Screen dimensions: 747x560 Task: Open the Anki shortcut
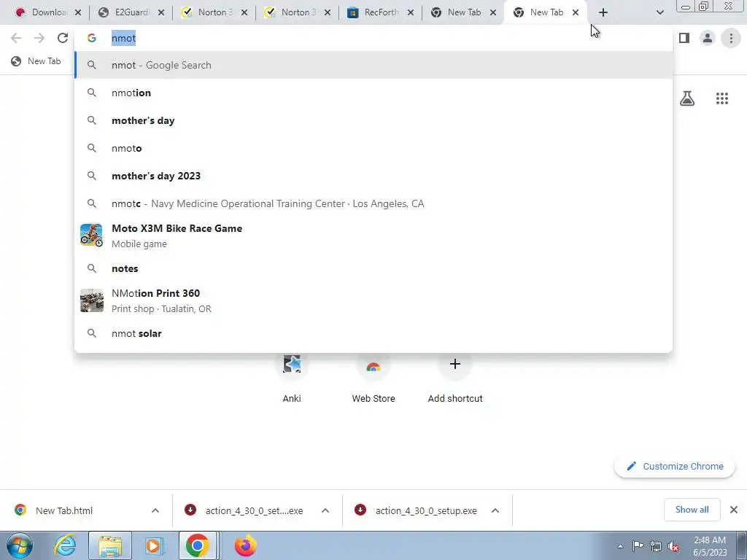292,378
